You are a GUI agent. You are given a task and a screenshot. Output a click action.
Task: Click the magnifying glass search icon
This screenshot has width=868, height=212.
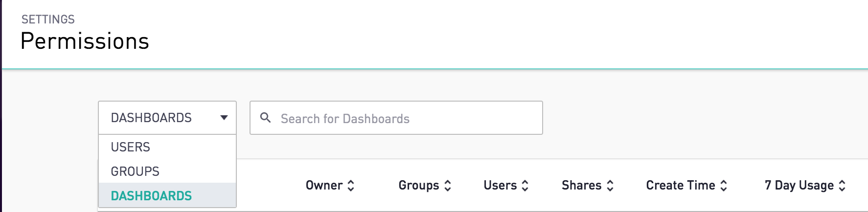265,117
